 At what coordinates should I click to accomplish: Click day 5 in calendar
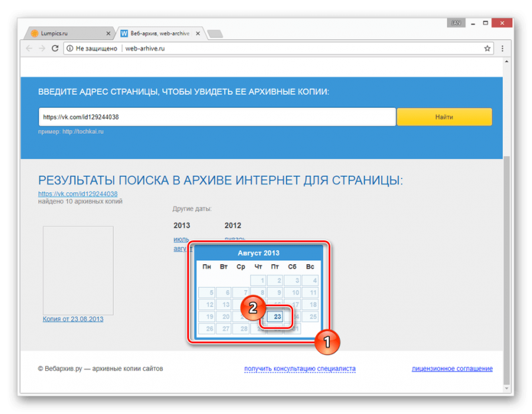click(x=207, y=292)
